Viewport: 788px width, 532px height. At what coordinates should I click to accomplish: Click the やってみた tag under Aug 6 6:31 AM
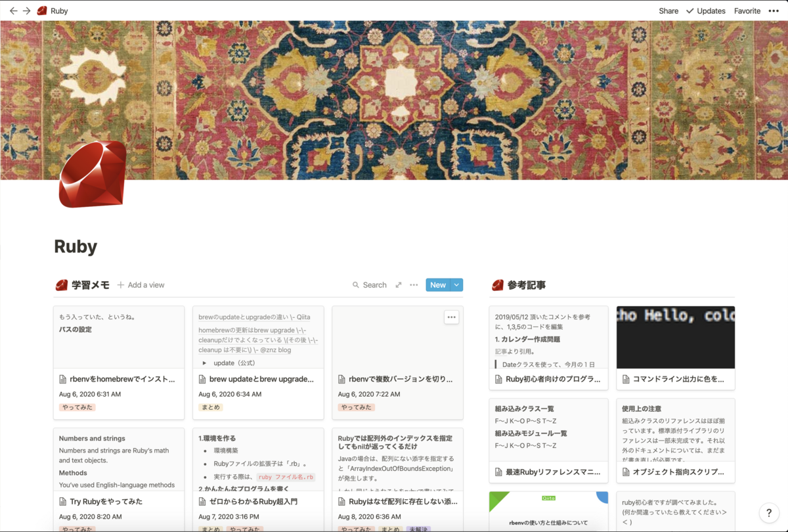pos(77,407)
